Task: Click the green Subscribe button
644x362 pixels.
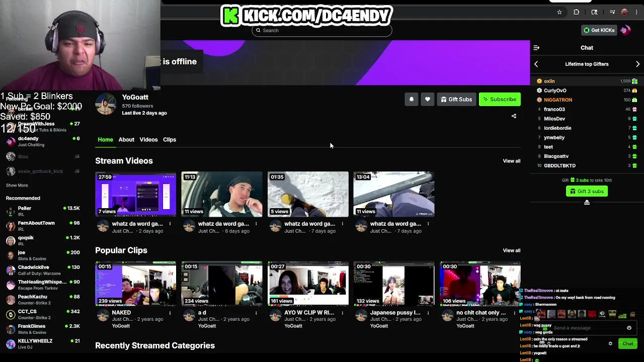Action: [x=500, y=100]
